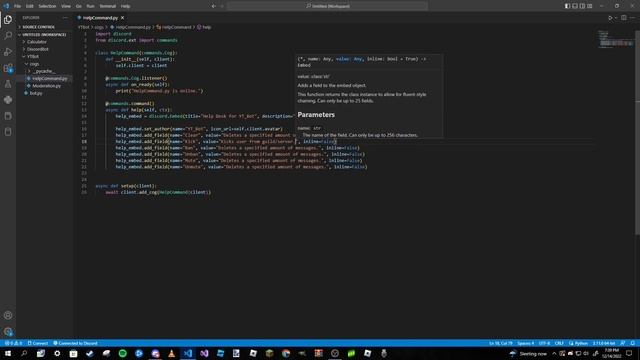Open the Testing flask view
640x360 pixels.
[x=8, y=84]
